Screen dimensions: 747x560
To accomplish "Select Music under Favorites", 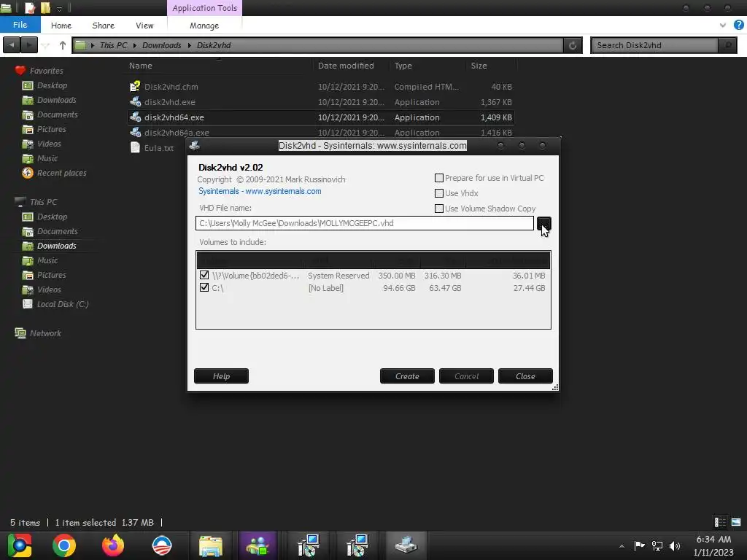I will pyautogui.click(x=47, y=158).
